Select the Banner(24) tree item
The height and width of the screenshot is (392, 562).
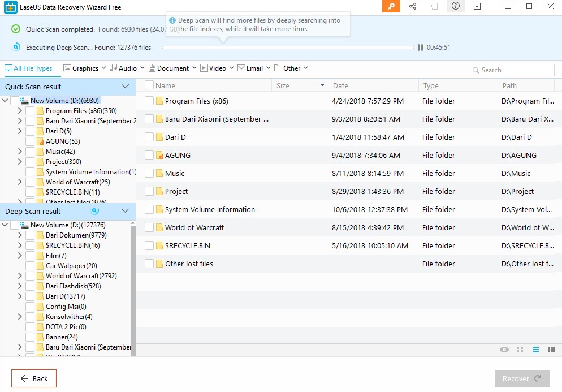click(62, 337)
